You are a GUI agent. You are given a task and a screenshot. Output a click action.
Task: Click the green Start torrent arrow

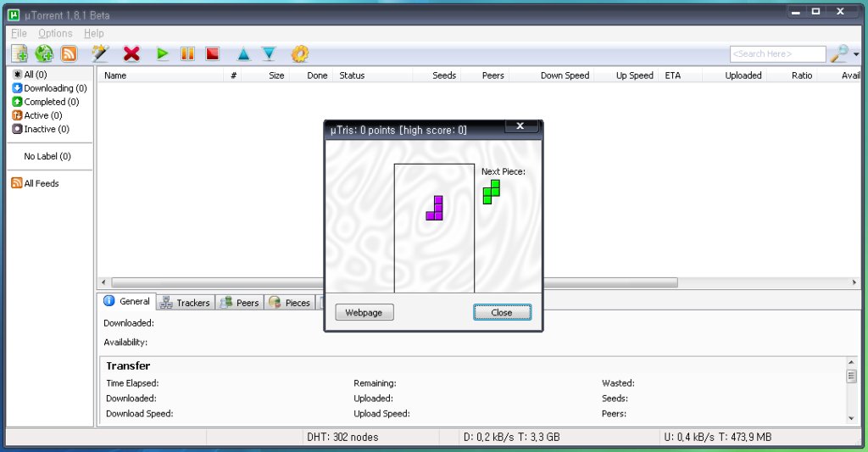[162, 53]
